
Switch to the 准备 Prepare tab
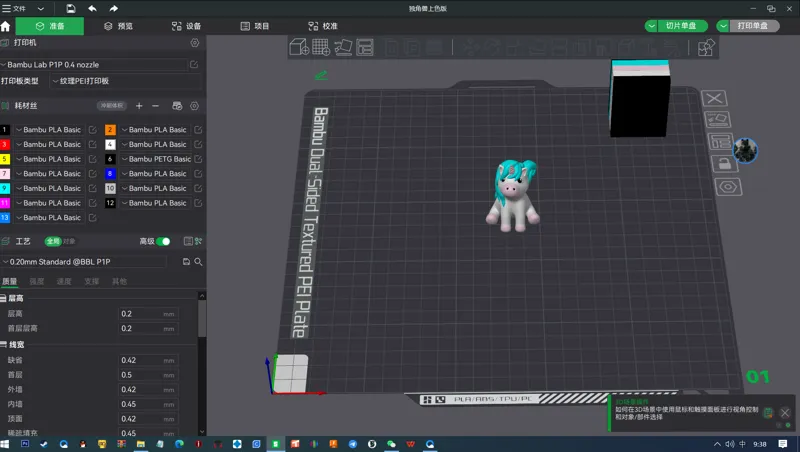[49, 26]
